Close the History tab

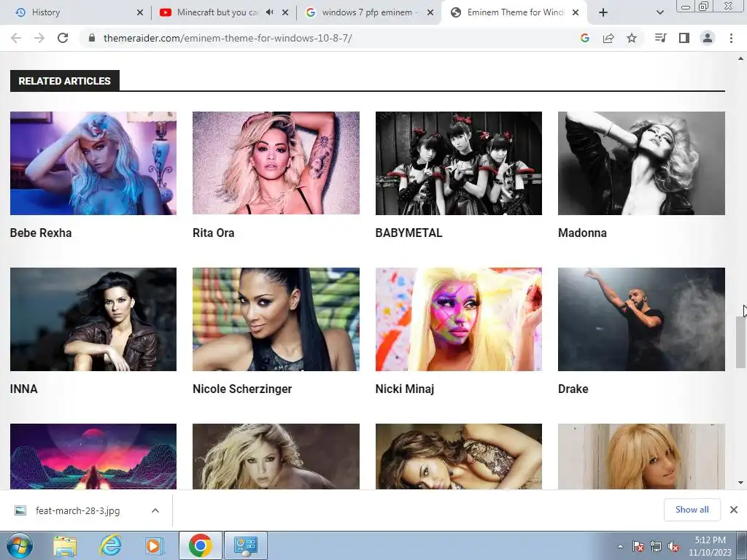pos(139,12)
